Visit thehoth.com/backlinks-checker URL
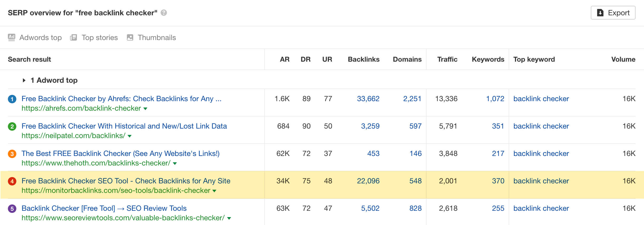The image size is (644, 225). pyautogui.click(x=96, y=163)
